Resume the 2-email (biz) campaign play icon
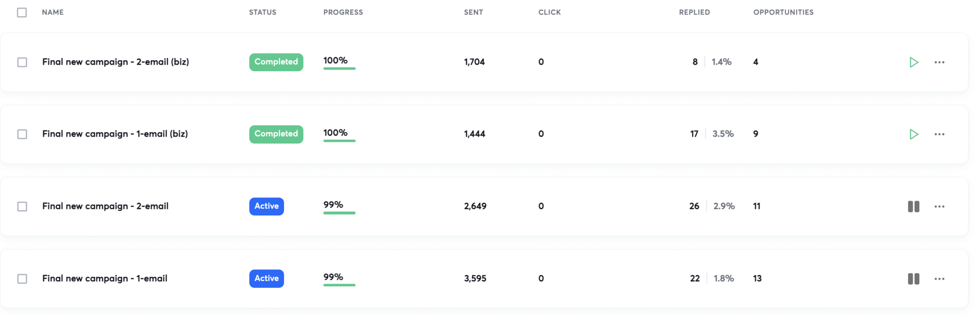The height and width of the screenshot is (315, 980). pos(913,62)
